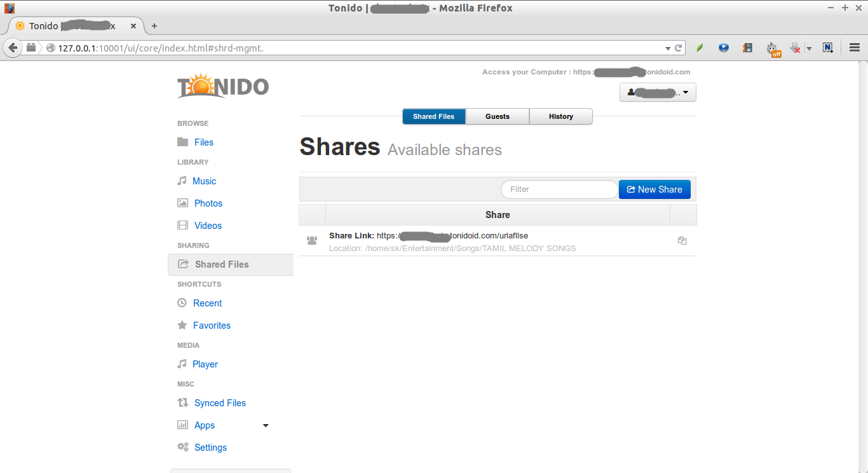Open the Player music icon
The width and height of the screenshot is (868, 473).
pyautogui.click(x=182, y=364)
